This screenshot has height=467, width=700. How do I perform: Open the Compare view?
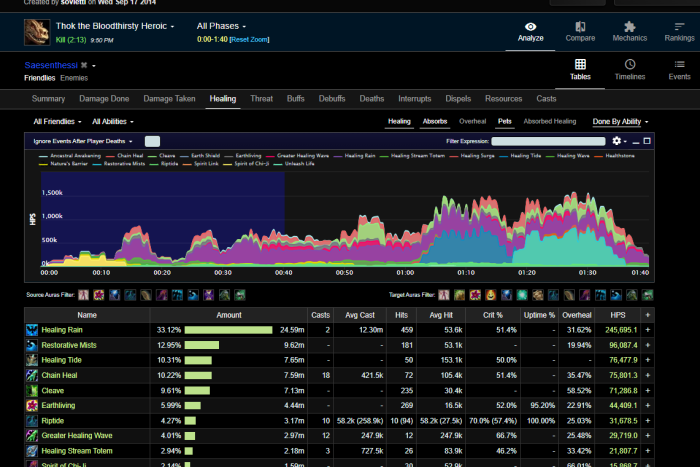click(x=580, y=32)
